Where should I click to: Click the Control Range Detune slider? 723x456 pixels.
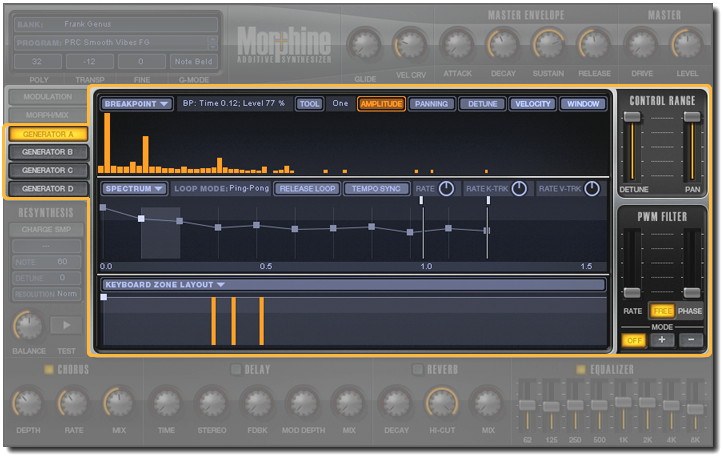coord(632,117)
